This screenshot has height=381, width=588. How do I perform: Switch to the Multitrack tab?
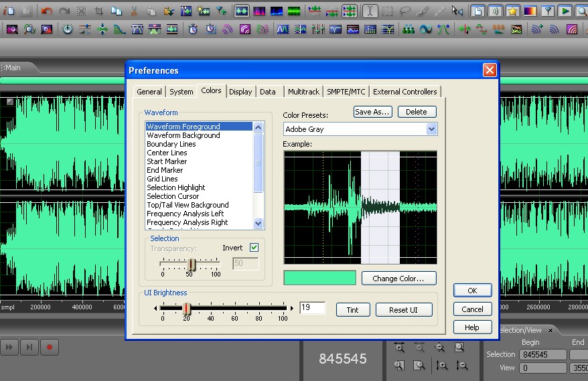click(x=304, y=92)
